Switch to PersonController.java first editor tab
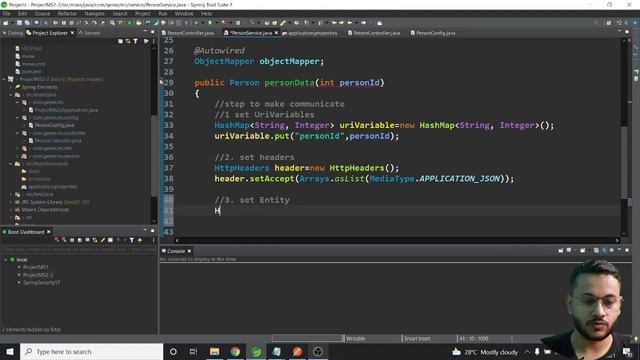Screen dimensions: 640x360 188,33
